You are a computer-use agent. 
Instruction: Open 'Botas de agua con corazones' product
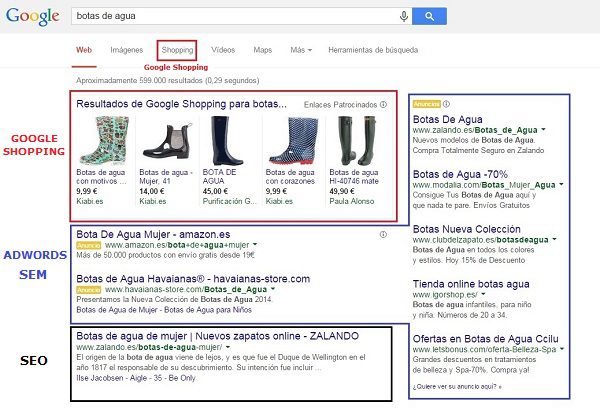(290, 176)
